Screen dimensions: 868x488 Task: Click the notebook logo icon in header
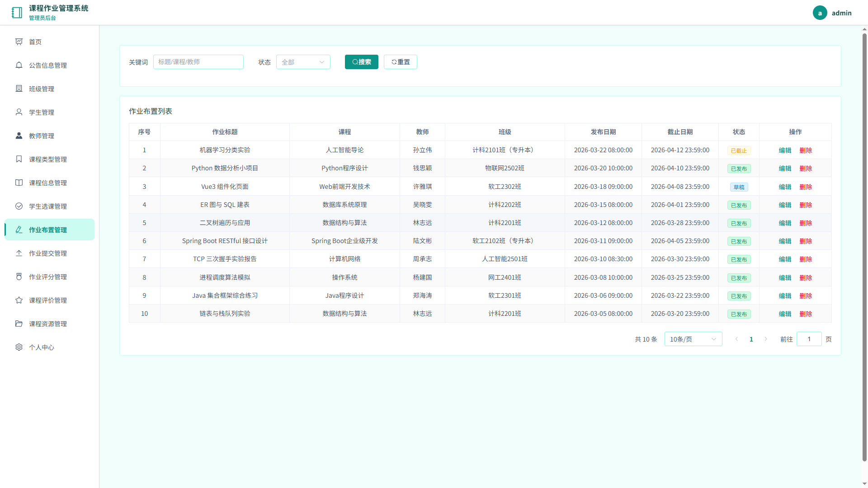[x=17, y=13]
